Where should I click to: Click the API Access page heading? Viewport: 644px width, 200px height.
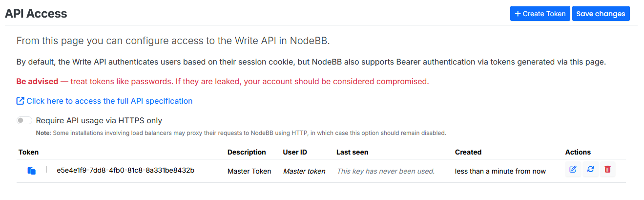pyautogui.click(x=36, y=14)
